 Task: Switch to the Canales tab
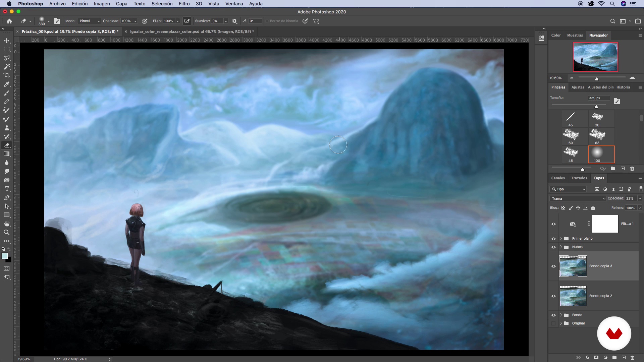click(x=558, y=178)
